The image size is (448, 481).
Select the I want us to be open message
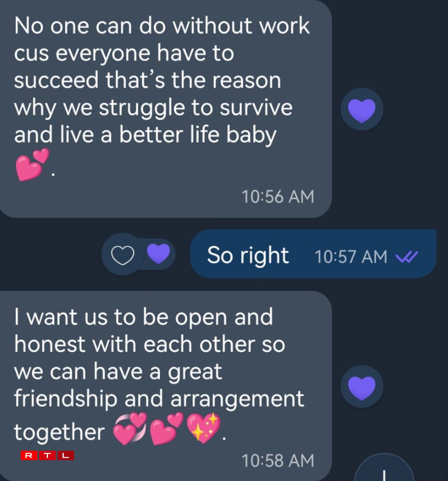166,386
